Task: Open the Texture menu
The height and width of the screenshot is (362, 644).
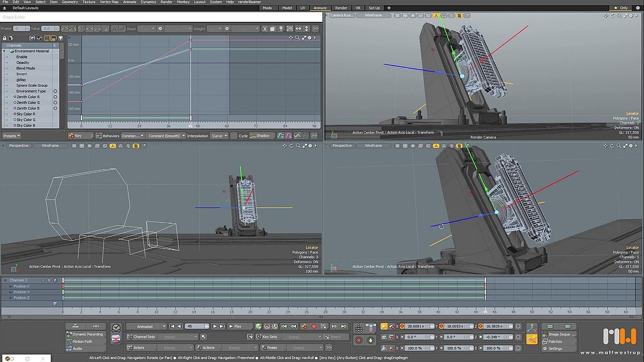Action: tap(89, 2)
